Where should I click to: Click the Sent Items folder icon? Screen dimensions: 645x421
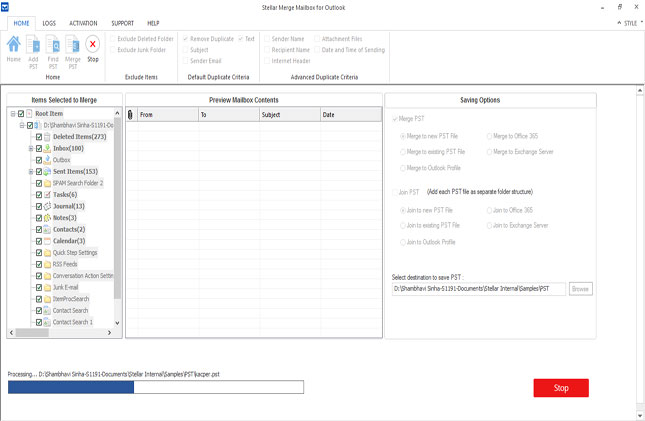tap(48, 171)
